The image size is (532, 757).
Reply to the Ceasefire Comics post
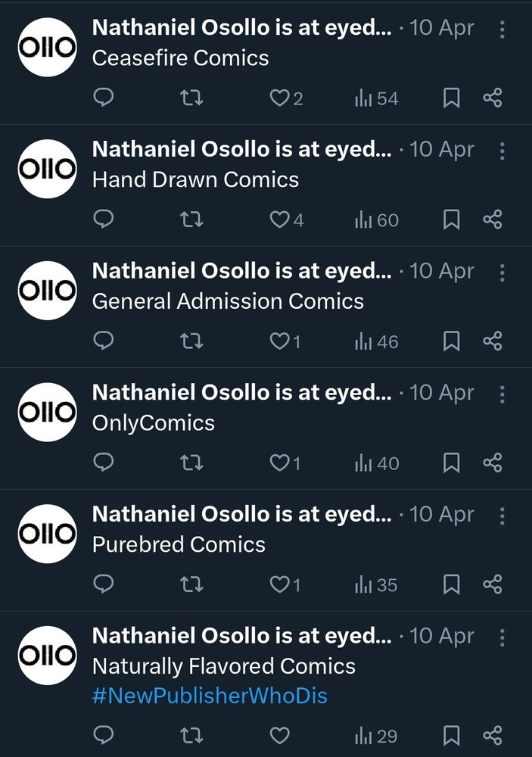coord(104,98)
